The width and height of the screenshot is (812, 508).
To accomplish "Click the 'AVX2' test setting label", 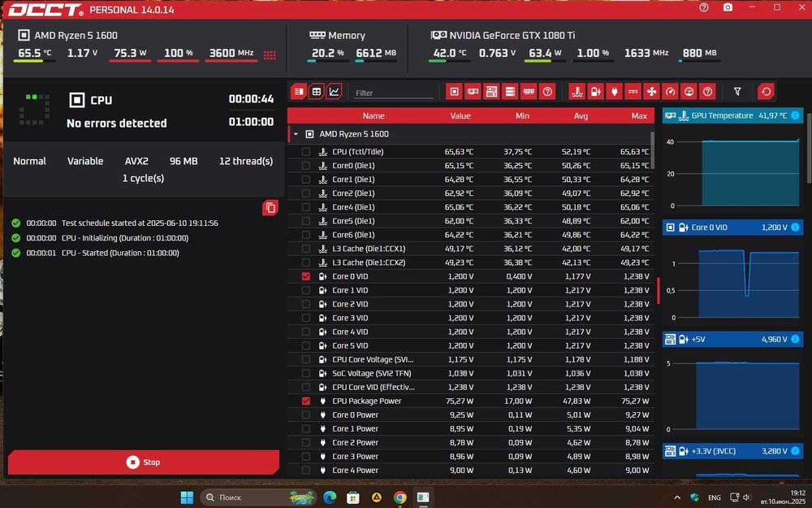I will click(x=136, y=161).
